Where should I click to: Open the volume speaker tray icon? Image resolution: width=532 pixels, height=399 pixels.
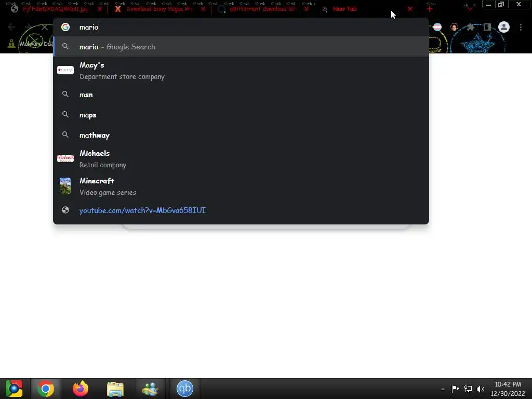click(481, 389)
